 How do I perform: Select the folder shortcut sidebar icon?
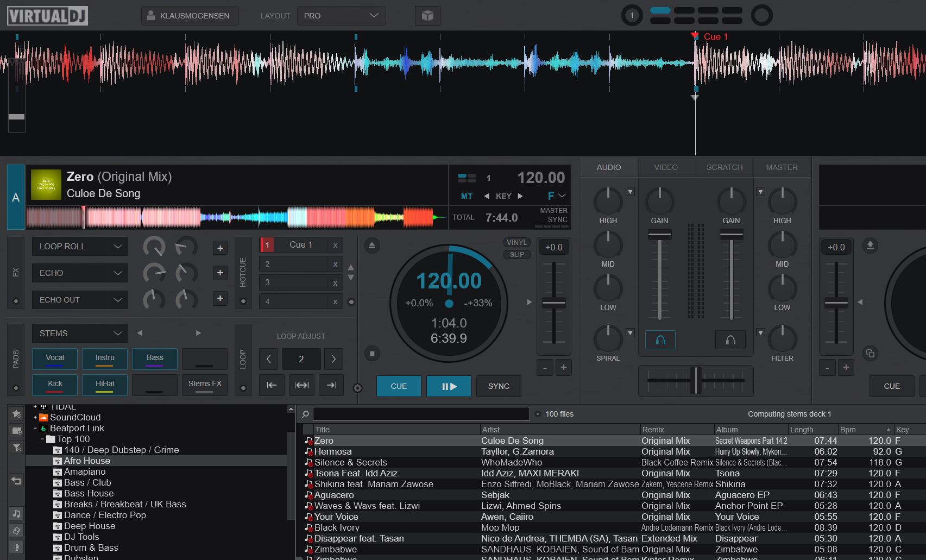pos(16,430)
